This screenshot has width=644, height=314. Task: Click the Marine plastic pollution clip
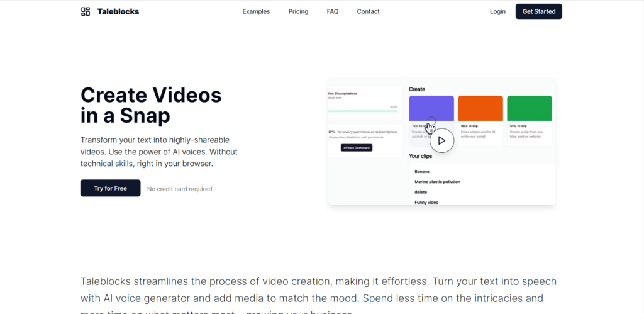click(438, 182)
